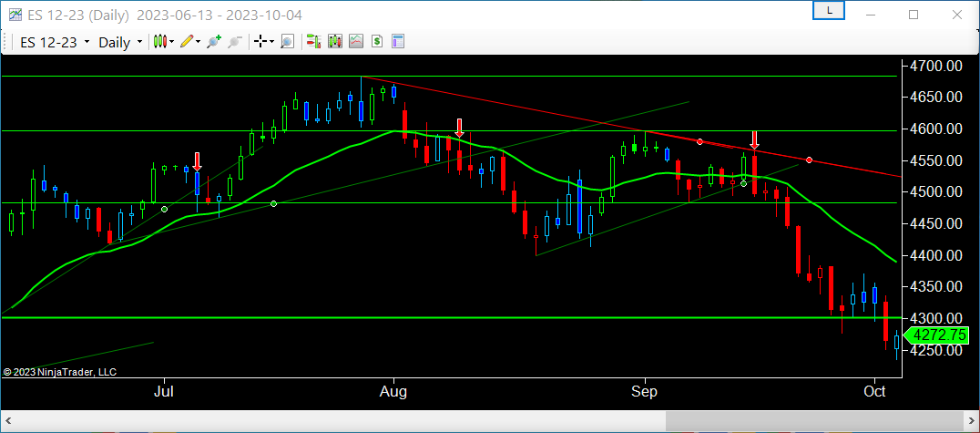This screenshot has height=433, width=980.
Task: Click the 4250.00 price axis label
Action: coord(937,350)
